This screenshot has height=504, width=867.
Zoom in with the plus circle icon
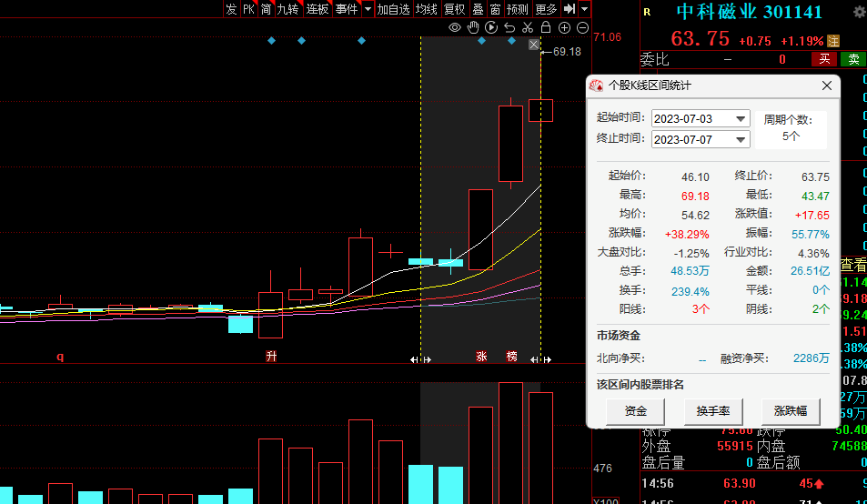(564, 28)
